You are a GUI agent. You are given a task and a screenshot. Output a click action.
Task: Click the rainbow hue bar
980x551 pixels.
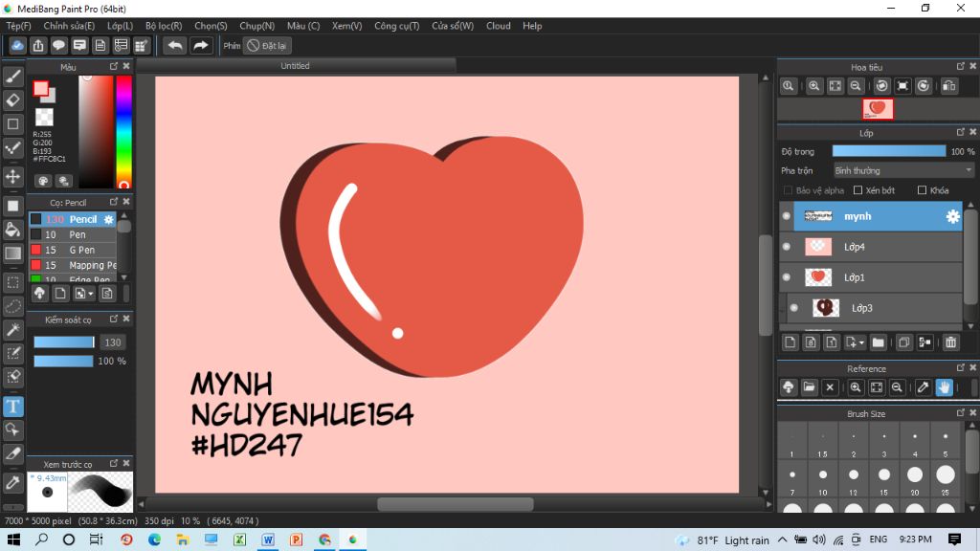point(123,132)
